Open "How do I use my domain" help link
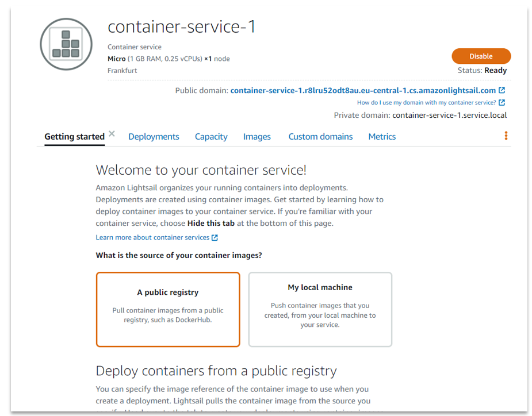This screenshot has height=416, width=532. click(x=426, y=103)
